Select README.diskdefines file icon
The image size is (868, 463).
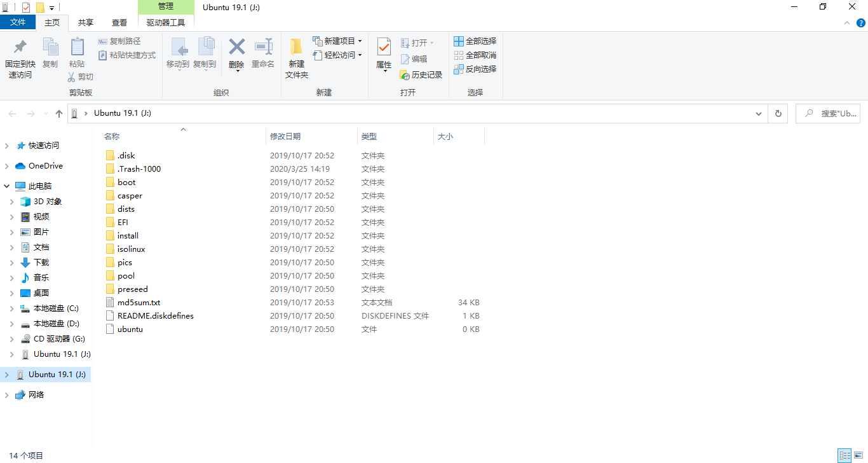110,316
